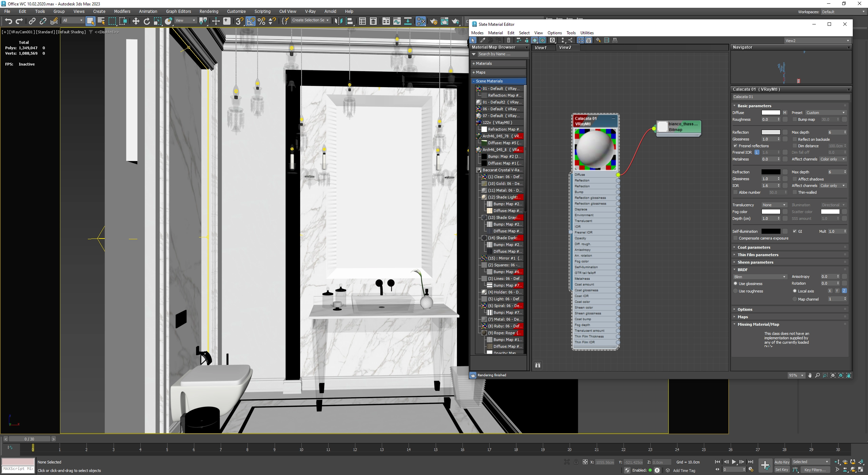Click the Redo arrow in main toolbar
868x475 pixels.
[x=19, y=21]
